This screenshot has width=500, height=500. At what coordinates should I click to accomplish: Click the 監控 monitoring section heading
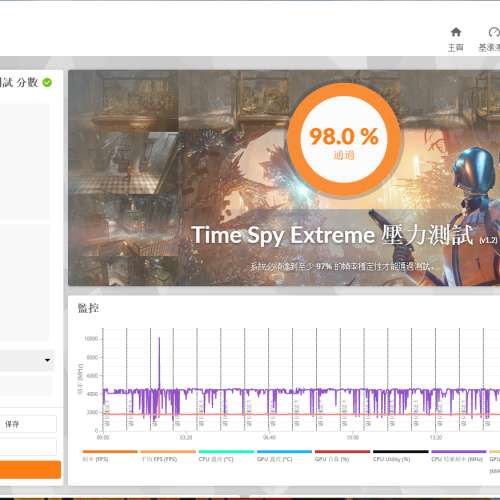click(88, 308)
